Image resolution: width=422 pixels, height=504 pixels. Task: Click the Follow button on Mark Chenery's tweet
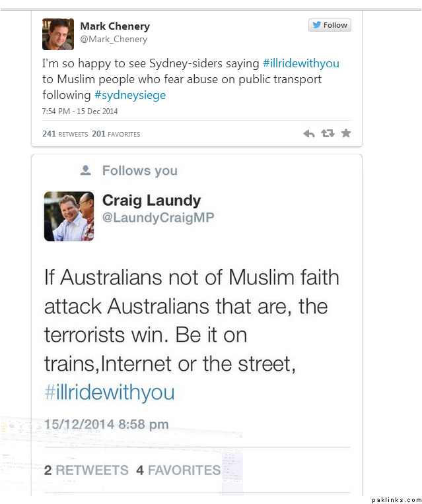(330, 25)
